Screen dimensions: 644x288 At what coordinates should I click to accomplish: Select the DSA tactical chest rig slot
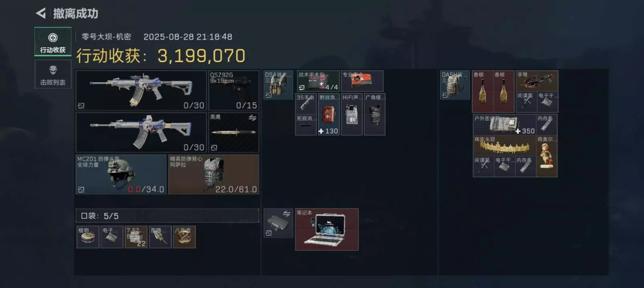click(x=278, y=85)
